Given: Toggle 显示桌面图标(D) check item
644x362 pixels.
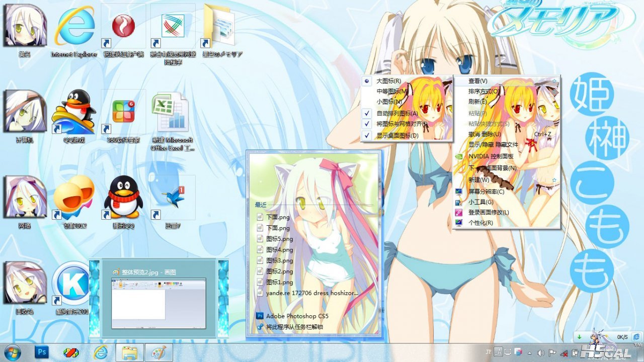Looking at the screenshot, I should point(407,136).
